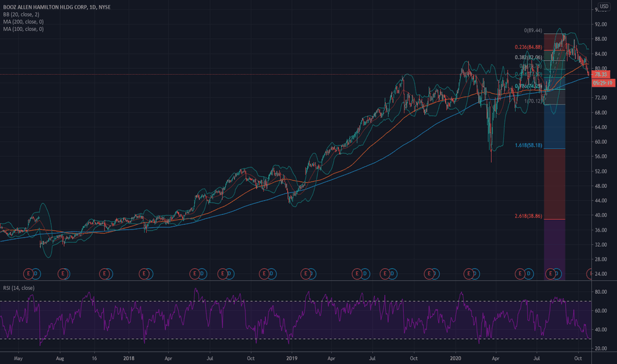Viewport: 617px width, 364px height.
Task: Show the November 2017 earnings E marker
Action: click(x=105, y=273)
